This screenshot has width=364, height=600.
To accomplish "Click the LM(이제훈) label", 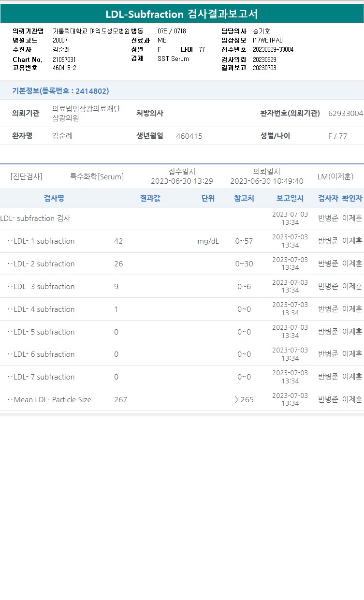I will pos(335,177).
